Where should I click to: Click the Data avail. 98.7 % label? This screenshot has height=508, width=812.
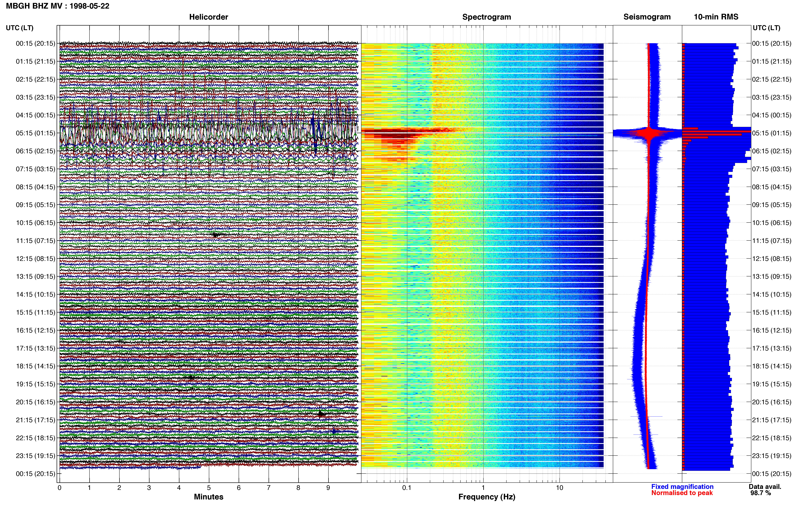tap(765, 490)
